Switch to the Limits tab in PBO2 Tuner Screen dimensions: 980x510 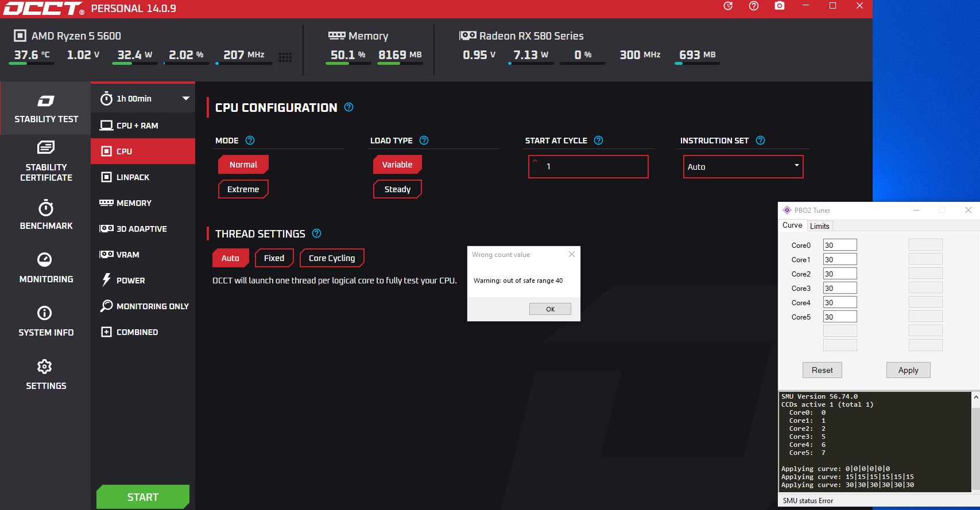coord(819,226)
